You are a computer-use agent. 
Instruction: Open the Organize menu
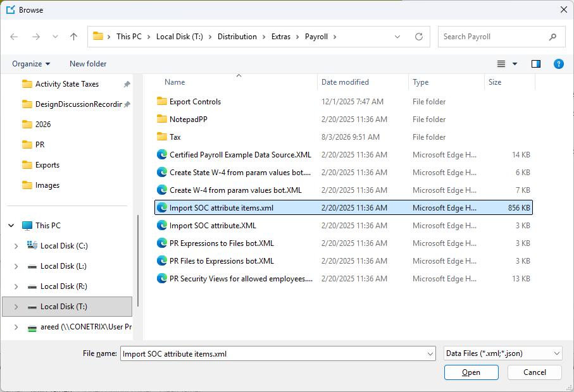pos(31,64)
